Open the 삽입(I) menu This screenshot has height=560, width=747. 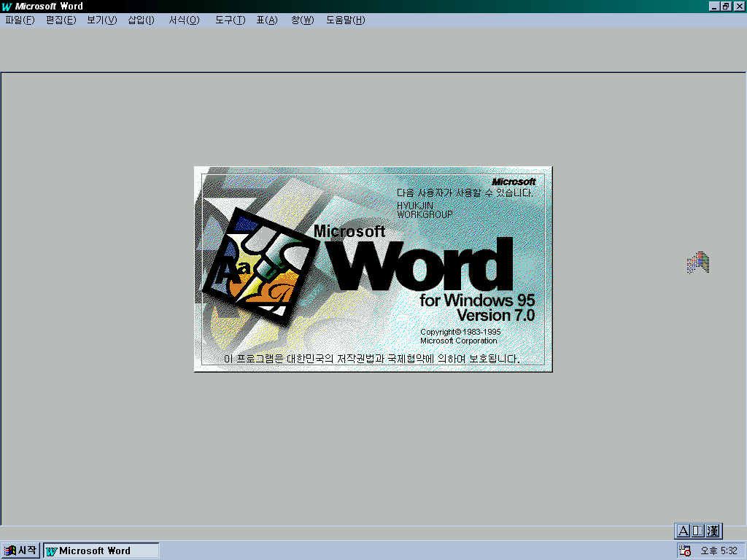[142, 20]
